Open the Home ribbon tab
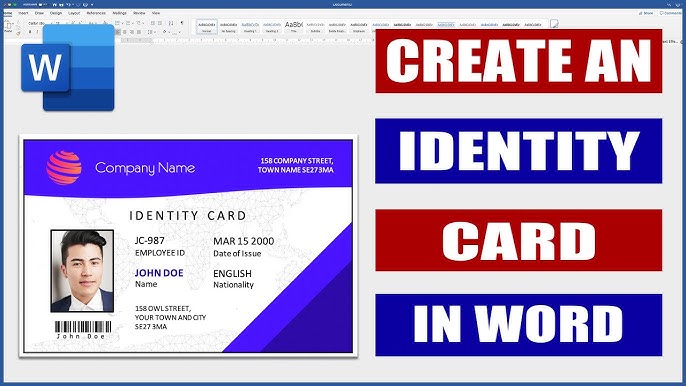 (7, 13)
